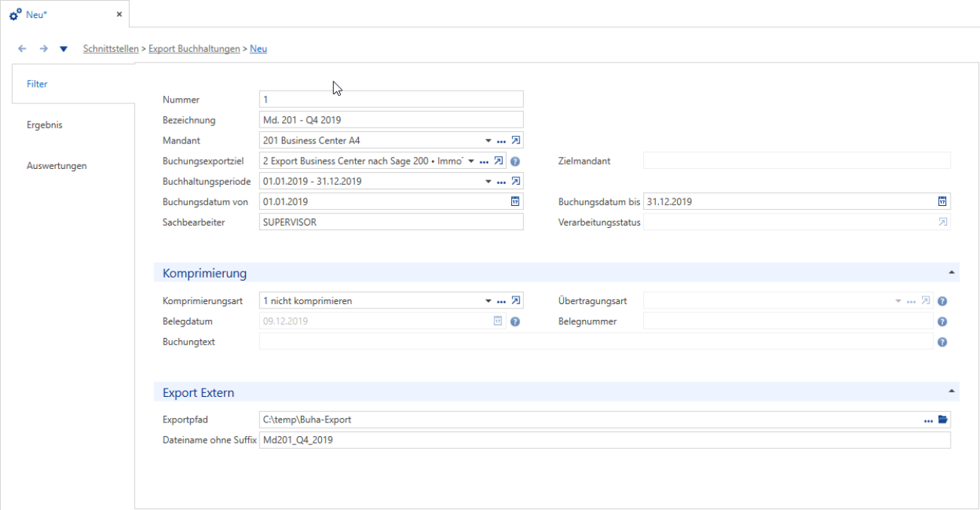
Task: Click into the Bezeichnung text field
Action: (390, 119)
